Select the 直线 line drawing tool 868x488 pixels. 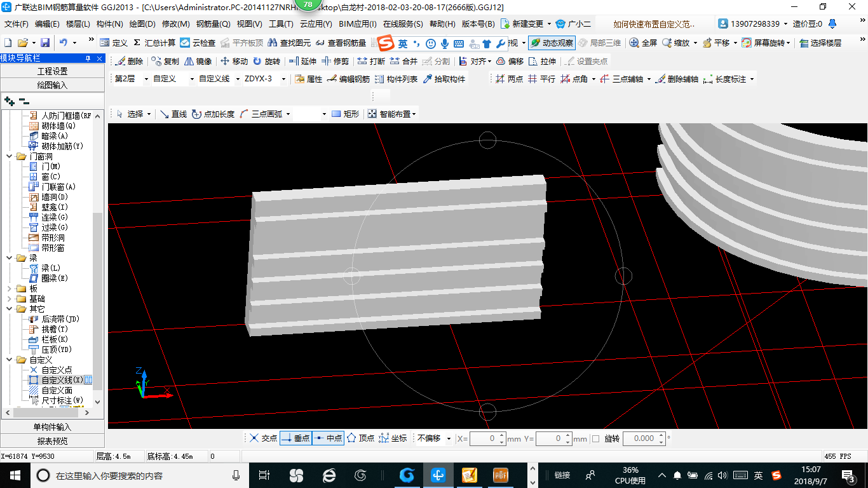tap(173, 114)
